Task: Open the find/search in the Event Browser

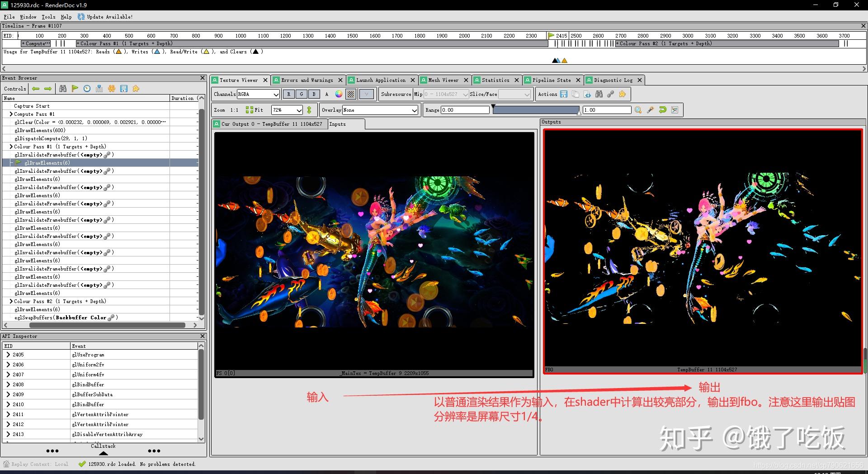Action: [x=63, y=89]
